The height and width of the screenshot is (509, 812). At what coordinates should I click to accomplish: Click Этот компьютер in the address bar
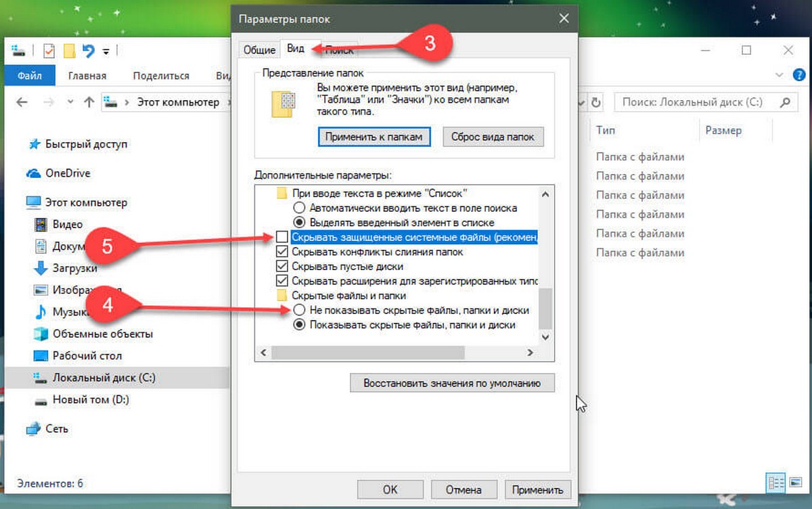click(x=178, y=102)
